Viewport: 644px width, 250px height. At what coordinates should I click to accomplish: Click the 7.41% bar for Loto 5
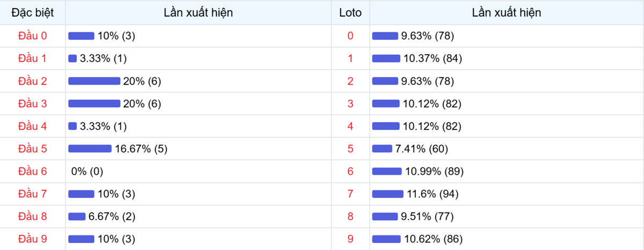[382, 149]
